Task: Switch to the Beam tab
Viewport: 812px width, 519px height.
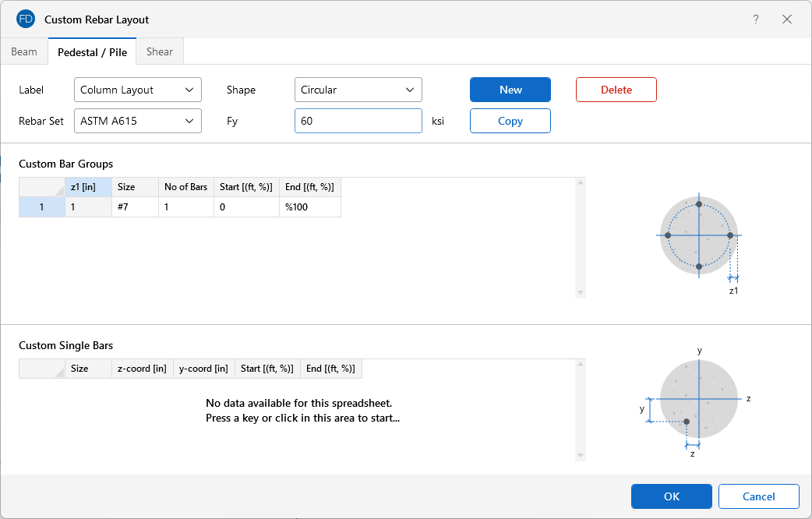Action: click(24, 52)
